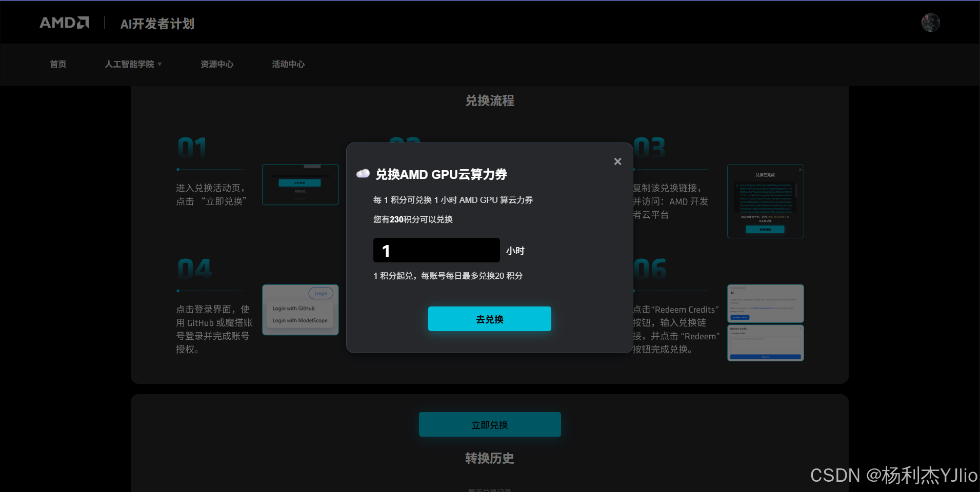Open the step 06 Redeem Credits thumbnail
This screenshot has height=492, width=980.
coord(765,323)
